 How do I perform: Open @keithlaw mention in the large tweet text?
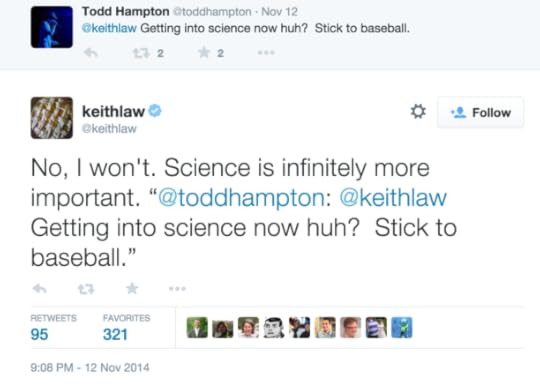[393, 198]
